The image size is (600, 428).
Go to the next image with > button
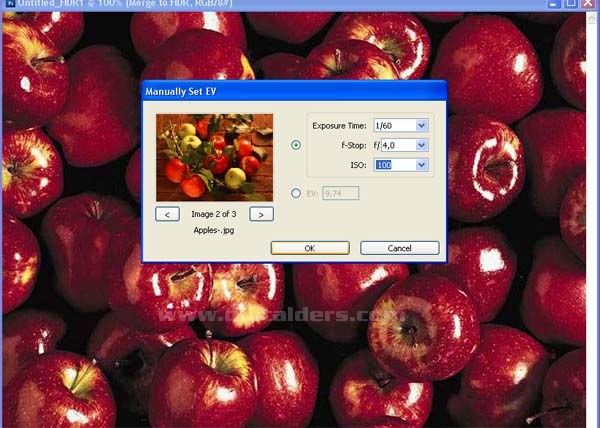[x=261, y=214]
